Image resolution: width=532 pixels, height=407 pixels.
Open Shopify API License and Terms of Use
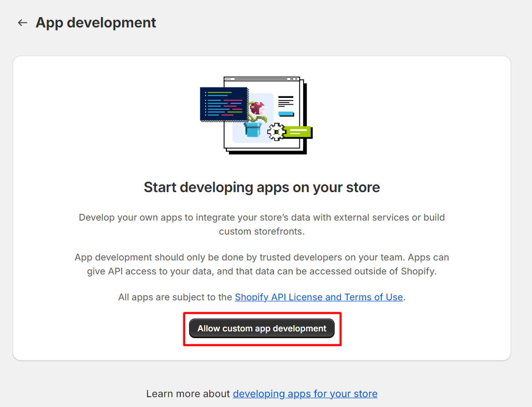319,297
